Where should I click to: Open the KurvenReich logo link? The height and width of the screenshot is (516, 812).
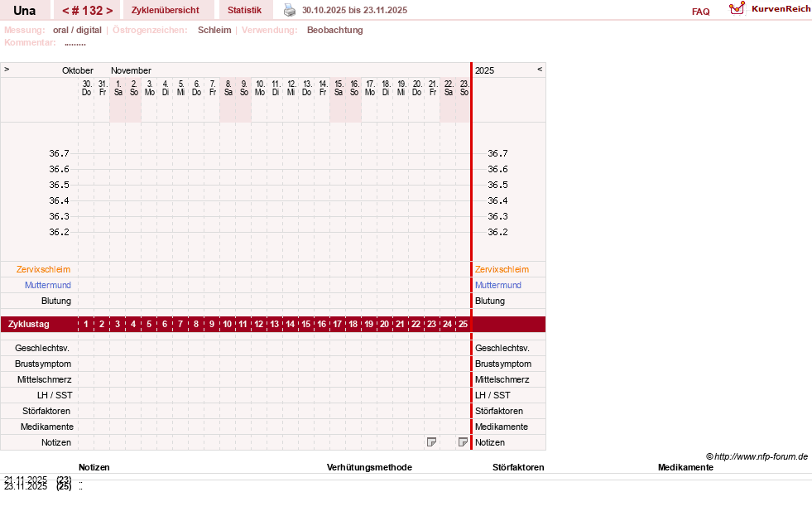tap(770, 8)
